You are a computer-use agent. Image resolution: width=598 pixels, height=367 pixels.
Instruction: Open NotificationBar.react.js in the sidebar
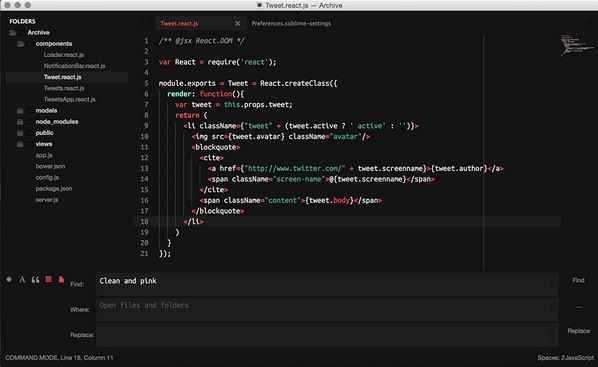click(74, 66)
